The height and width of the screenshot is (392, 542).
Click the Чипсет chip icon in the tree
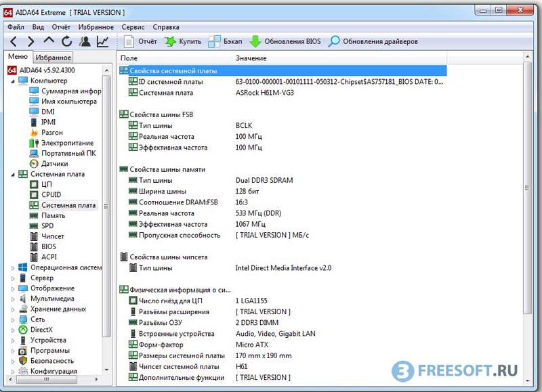[x=34, y=236]
